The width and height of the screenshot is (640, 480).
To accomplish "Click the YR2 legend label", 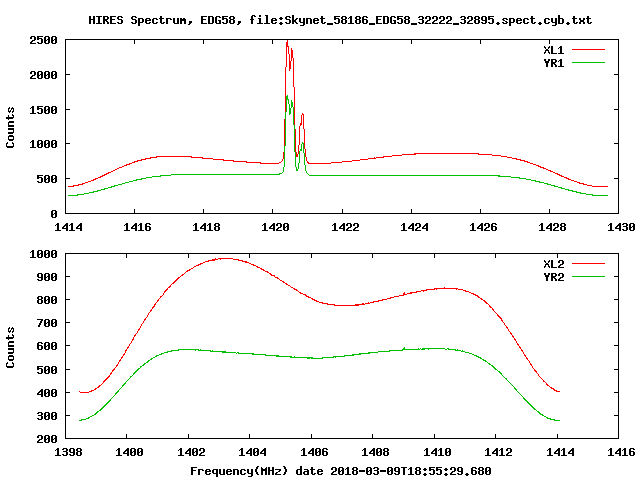I will click(x=553, y=277).
